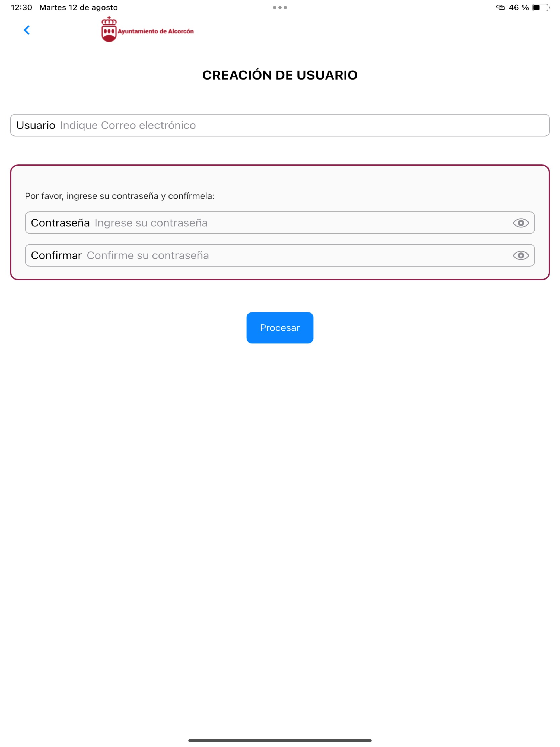The height and width of the screenshot is (747, 560).
Task: Tap the Ayuntamiento de Alcorcón header text
Action: tap(156, 31)
